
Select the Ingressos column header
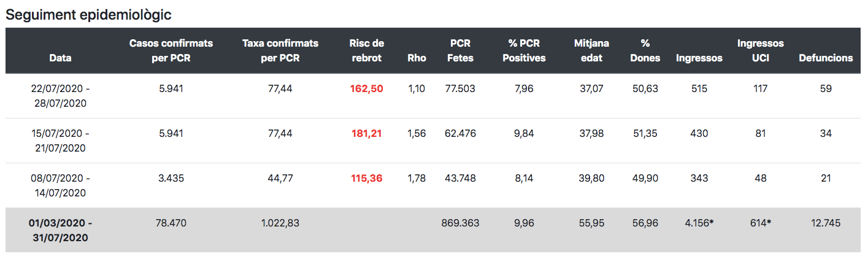[x=699, y=58]
